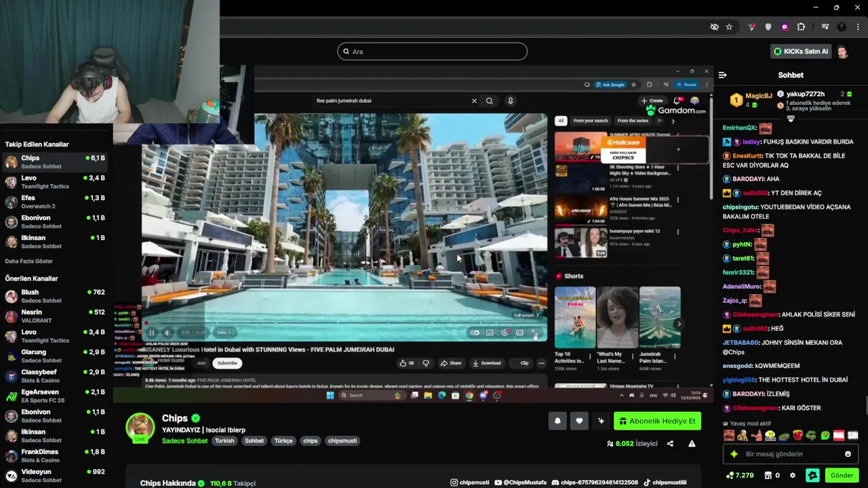
Task: Open chips Discord invite link
Action: coord(595,483)
